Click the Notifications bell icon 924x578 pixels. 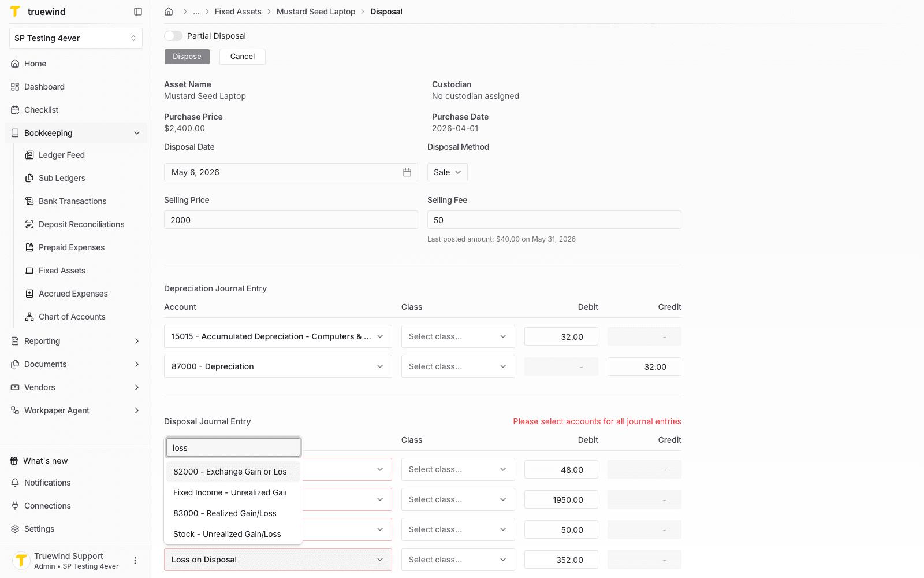click(x=15, y=483)
